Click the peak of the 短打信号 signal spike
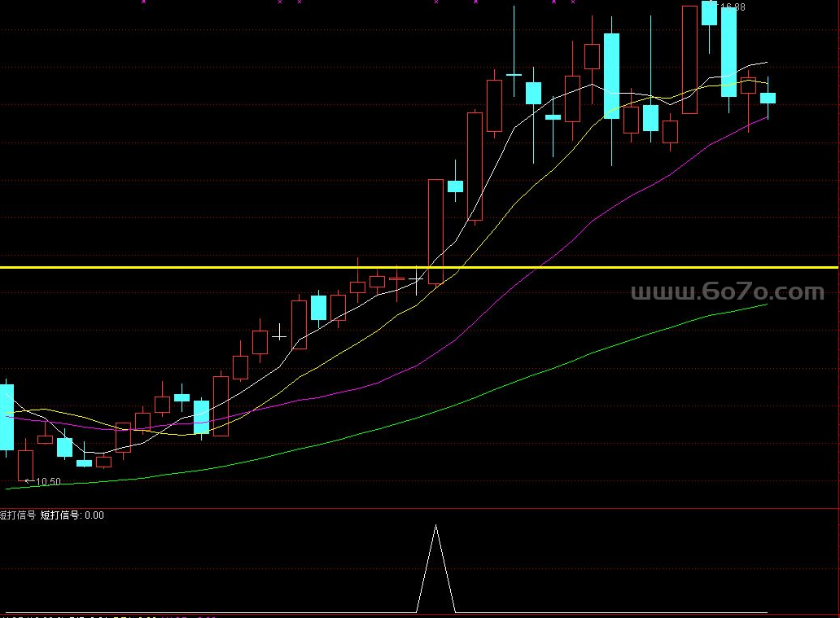Viewport: 840px width, 618px height. (x=435, y=526)
